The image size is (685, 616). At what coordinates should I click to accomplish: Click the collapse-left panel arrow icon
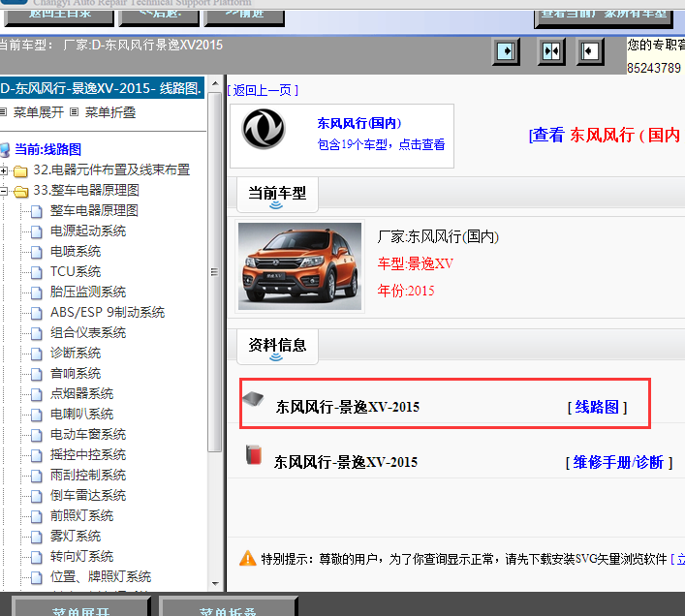(x=590, y=51)
